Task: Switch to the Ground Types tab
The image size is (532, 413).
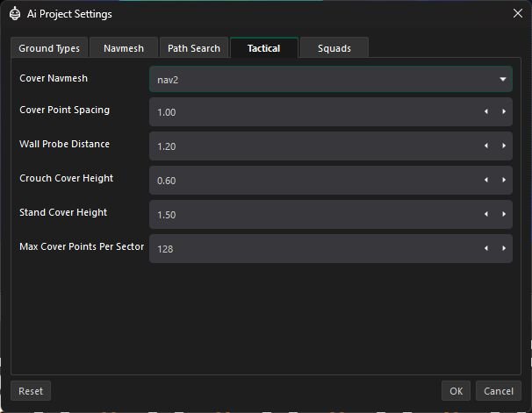Action: 49,48
